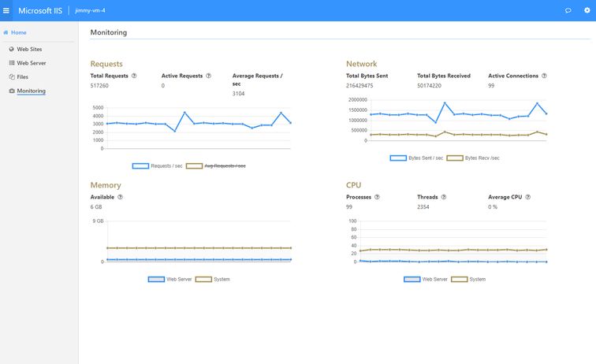
Task: Click help icon beside Average CPU
Action: point(527,197)
